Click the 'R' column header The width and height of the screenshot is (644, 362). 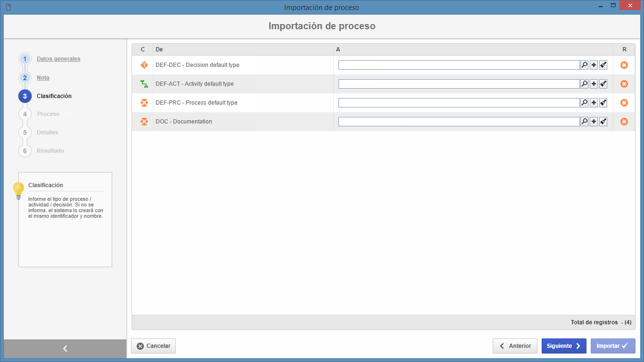[624, 49]
